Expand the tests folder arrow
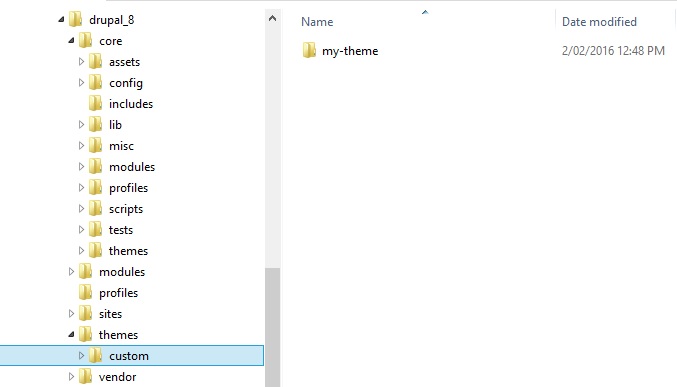 (81, 229)
